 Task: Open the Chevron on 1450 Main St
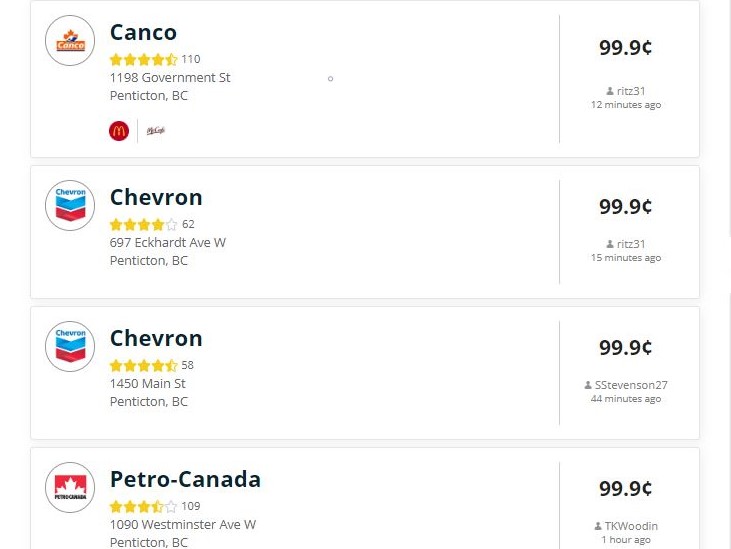click(x=156, y=338)
